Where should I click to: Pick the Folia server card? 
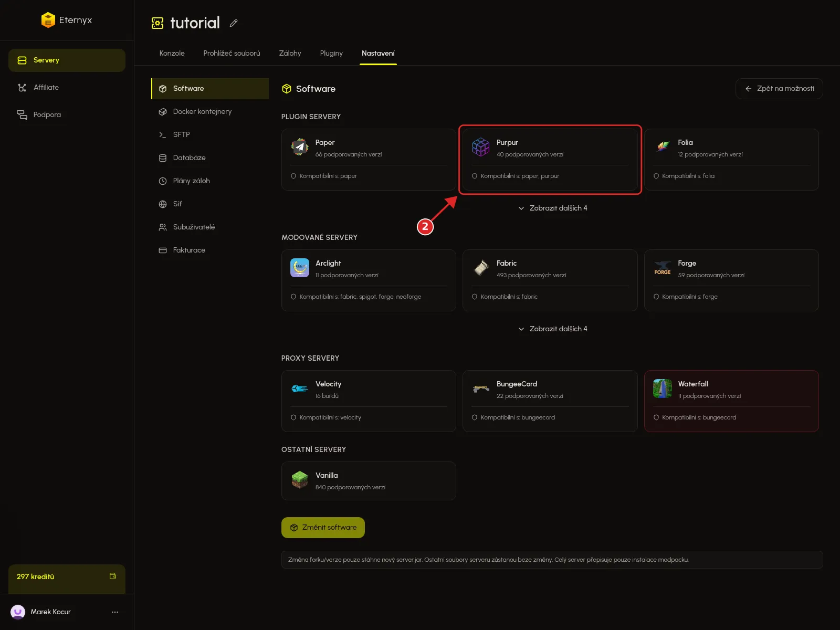pyautogui.click(x=731, y=160)
